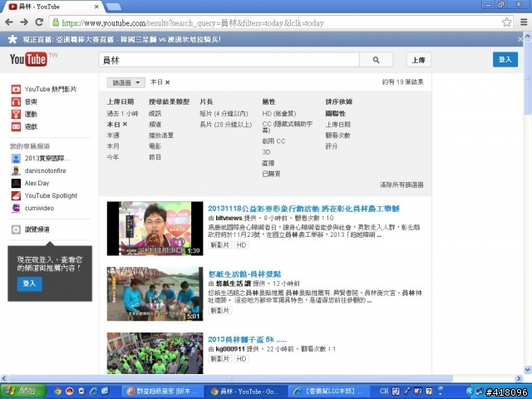Sort by 觀看次數
532x399 pixels.
[x=337, y=135]
